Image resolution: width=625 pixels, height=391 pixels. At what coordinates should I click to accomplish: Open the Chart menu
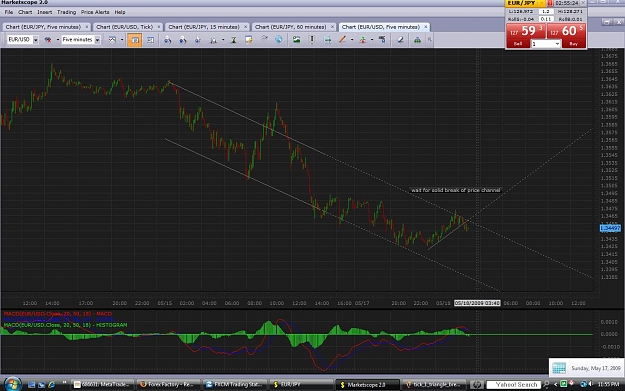pyautogui.click(x=25, y=12)
